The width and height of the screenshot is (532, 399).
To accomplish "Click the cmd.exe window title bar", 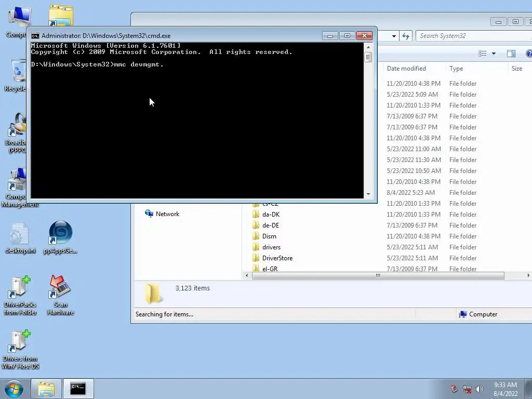I will [x=177, y=36].
